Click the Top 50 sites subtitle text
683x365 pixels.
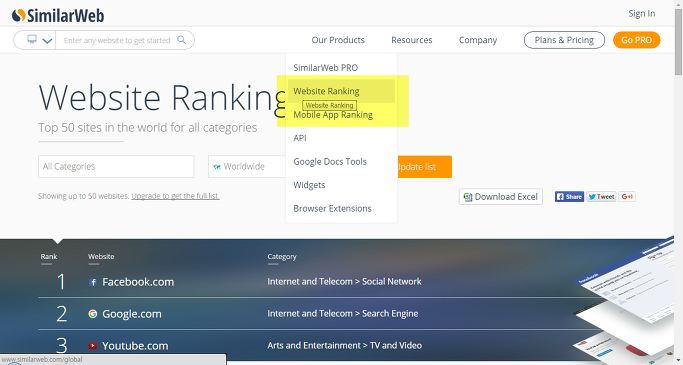147,128
